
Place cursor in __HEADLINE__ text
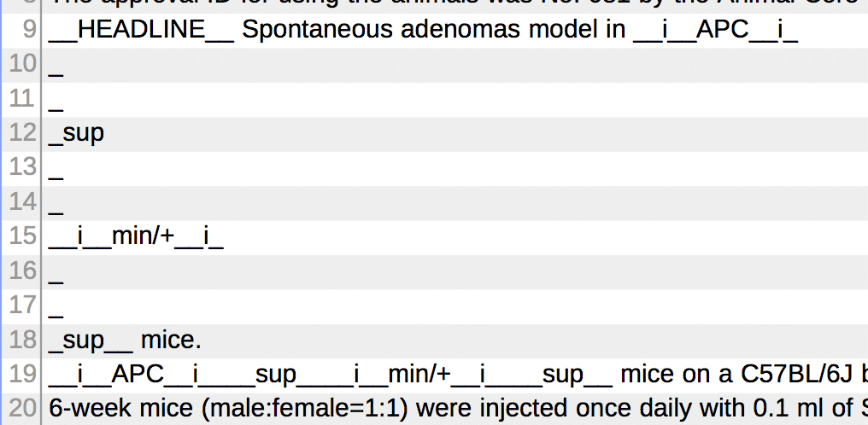click(x=141, y=31)
